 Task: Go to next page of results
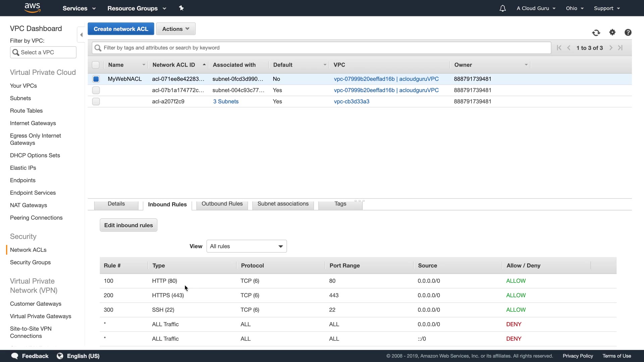point(611,48)
